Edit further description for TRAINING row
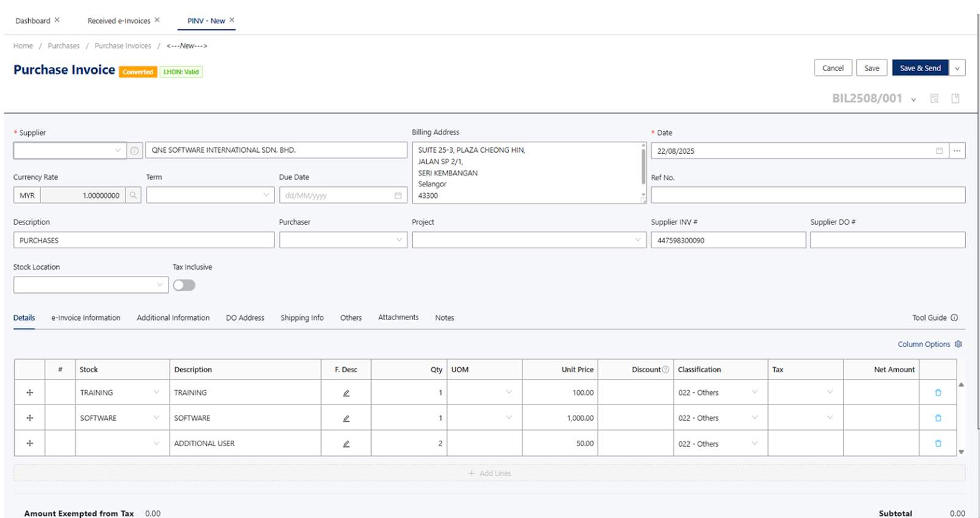This screenshot has width=980, height=518. coord(346,393)
